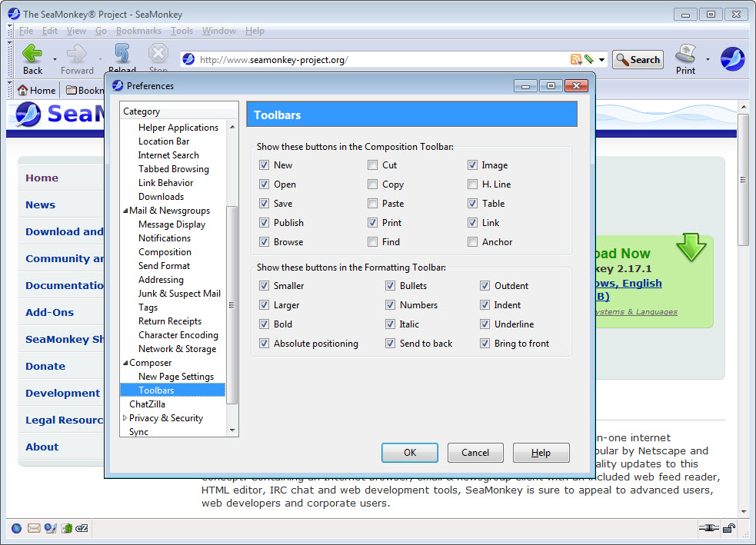The height and width of the screenshot is (545, 756).
Task: Open the Bookmarks menu
Action: click(138, 31)
